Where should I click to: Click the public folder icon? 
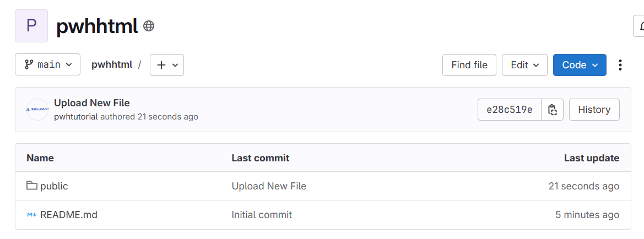point(31,186)
